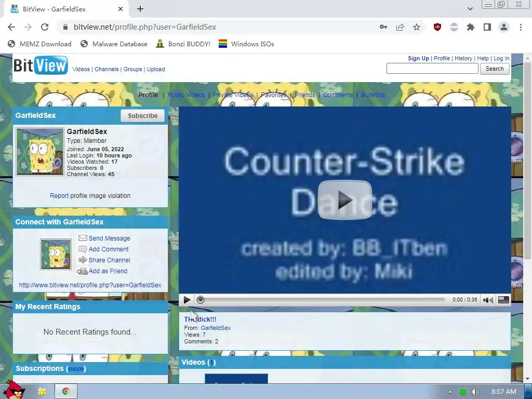The image size is (532, 399).
Task: Click the Search button
Action: coord(495,69)
